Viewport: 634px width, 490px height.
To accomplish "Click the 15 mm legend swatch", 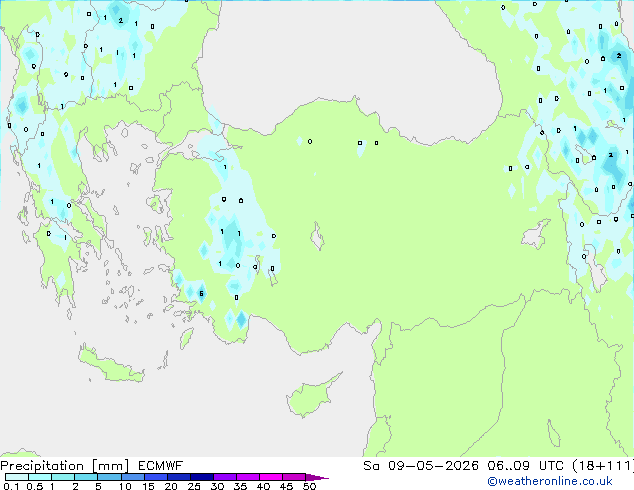I will pyautogui.click(x=156, y=477).
